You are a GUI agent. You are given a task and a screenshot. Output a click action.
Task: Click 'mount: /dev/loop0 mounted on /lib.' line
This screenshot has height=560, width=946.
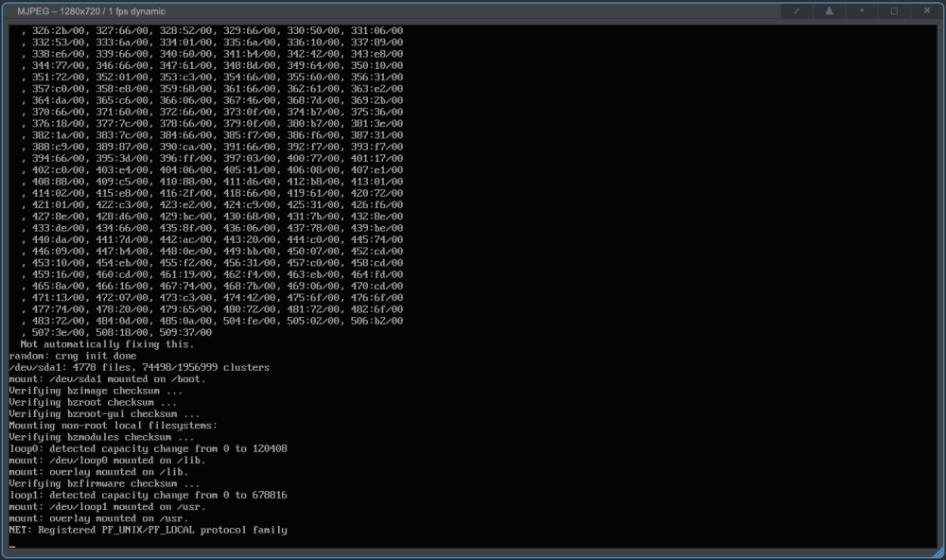coord(108,461)
